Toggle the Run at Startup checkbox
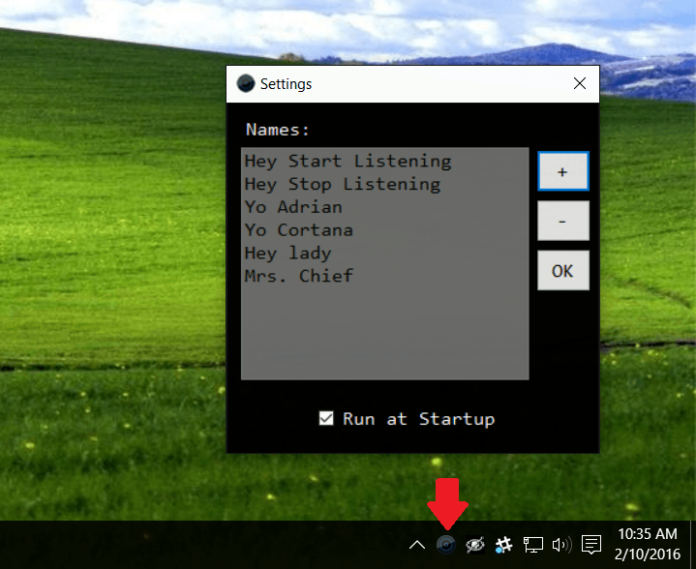The image size is (696, 569). (326, 418)
